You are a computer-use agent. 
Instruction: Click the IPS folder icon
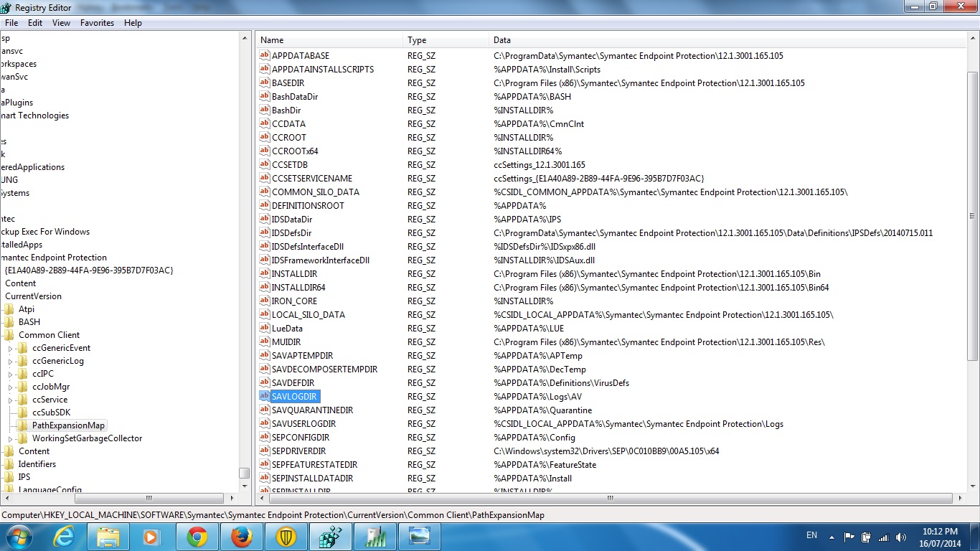pyautogui.click(x=9, y=477)
